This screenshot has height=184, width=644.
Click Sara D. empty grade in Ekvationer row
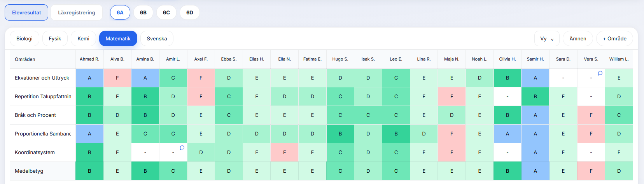[563, 78]
